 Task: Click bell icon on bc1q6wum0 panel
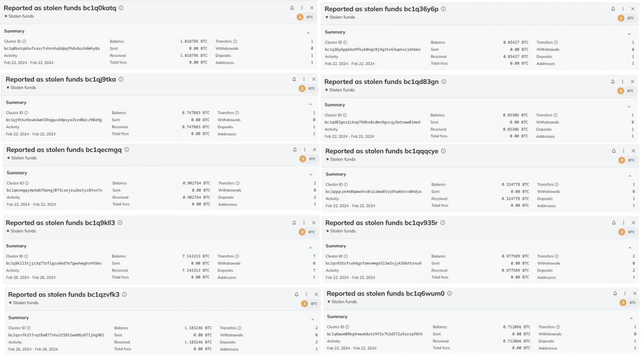click(x=615, y=294)
